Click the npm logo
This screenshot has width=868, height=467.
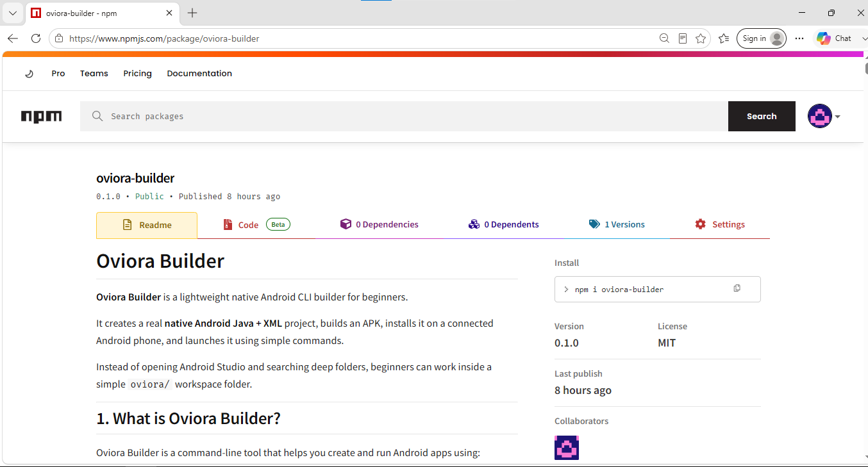[42, 117]
